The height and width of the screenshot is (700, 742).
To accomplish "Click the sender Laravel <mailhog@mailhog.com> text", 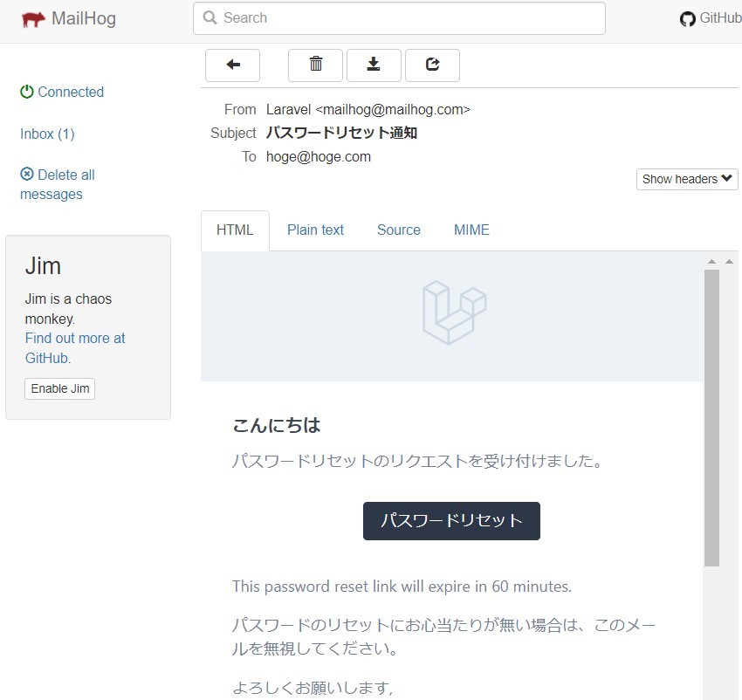I will 368,109.
